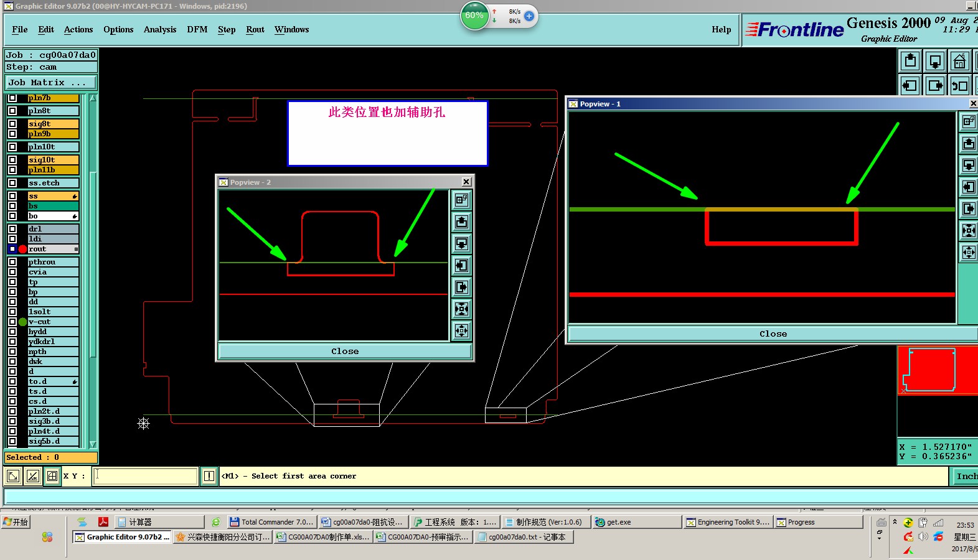
Task: Click up arrow of layer list scrollbar
Action: pyautogui.click(x=93, y=98)
